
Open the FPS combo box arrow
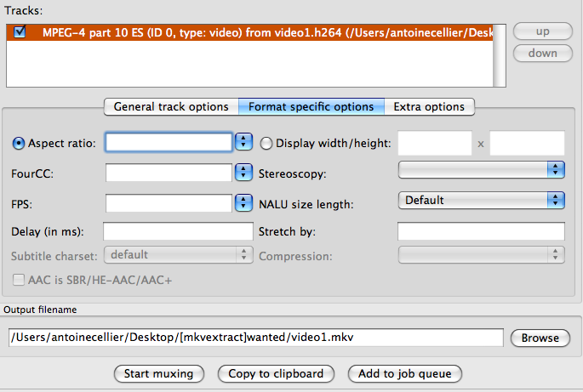243,203
